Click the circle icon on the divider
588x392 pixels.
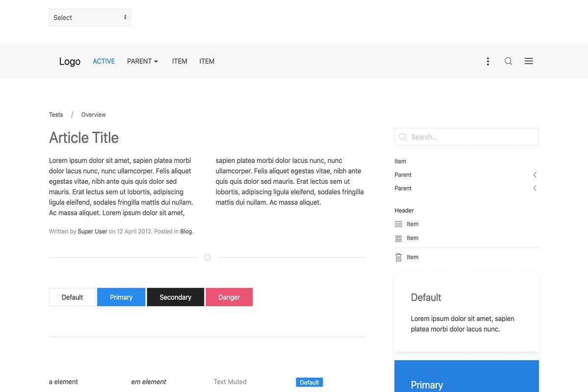pyautogui.click(x=207, y=258)
